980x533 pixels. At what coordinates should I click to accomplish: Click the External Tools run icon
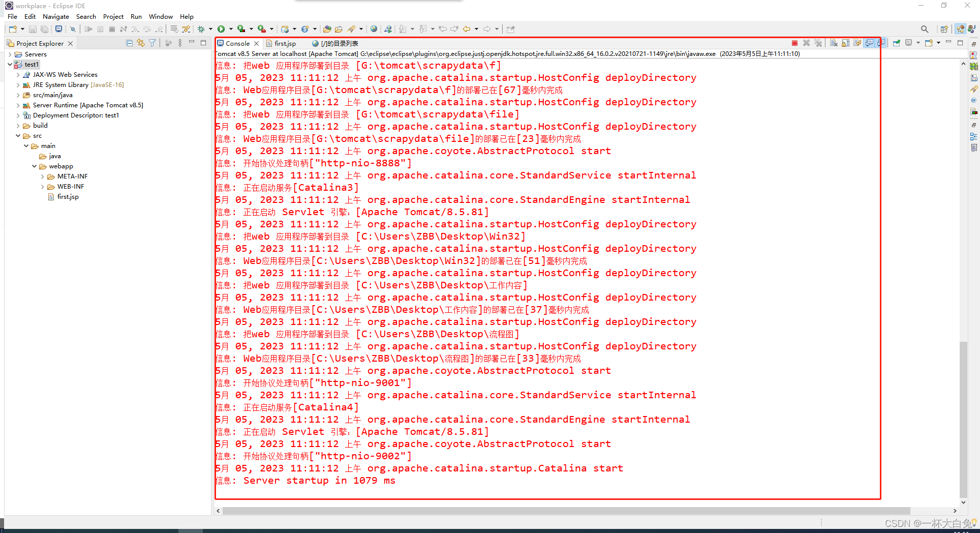tap(261, 29)
